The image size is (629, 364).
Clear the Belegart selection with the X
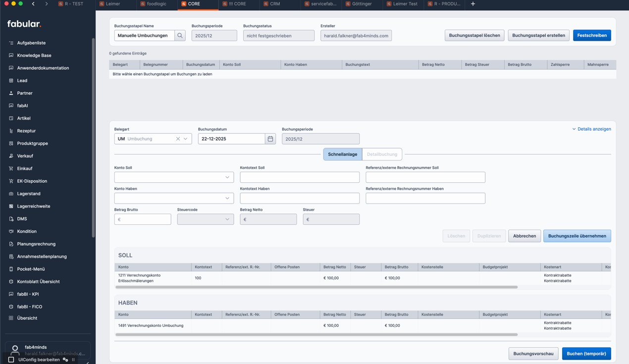pos(178,139)
